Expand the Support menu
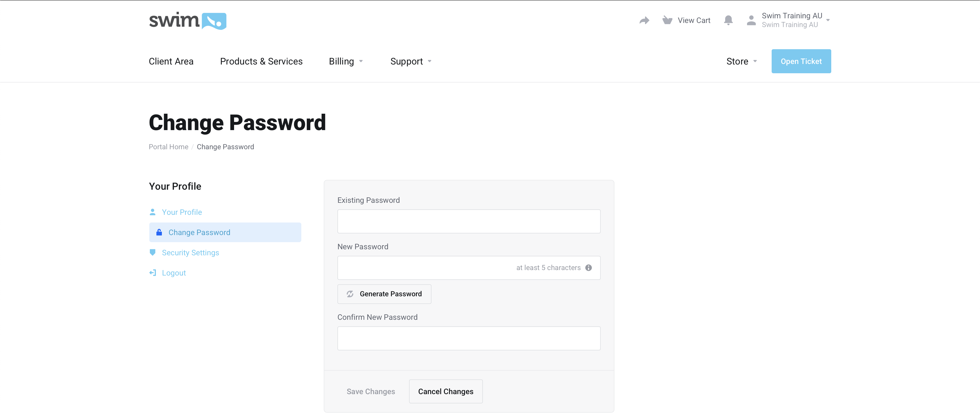 [430, 61]
